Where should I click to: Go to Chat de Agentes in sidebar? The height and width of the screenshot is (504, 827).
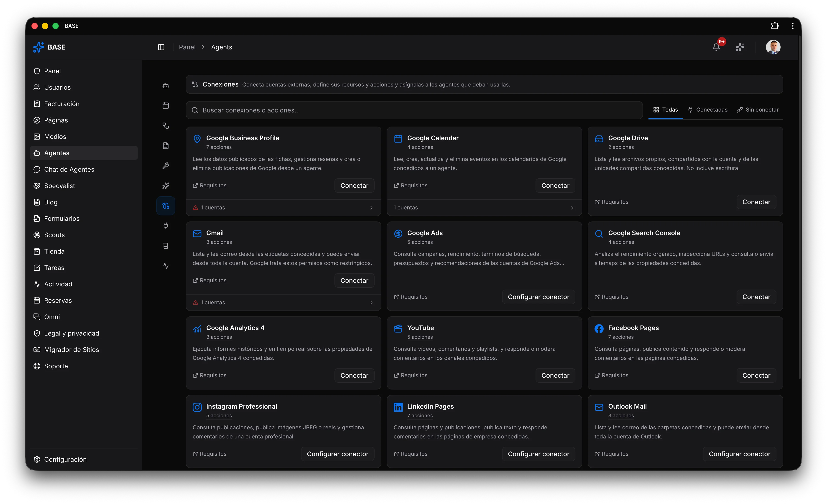pyautogui.click(x=84, y=169)
